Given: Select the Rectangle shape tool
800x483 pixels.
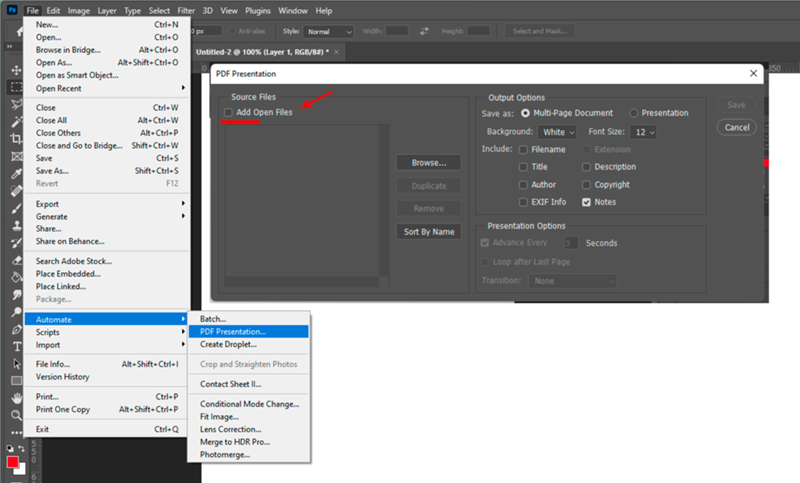Looking at the screenshot, I should (x=16, y=380).
